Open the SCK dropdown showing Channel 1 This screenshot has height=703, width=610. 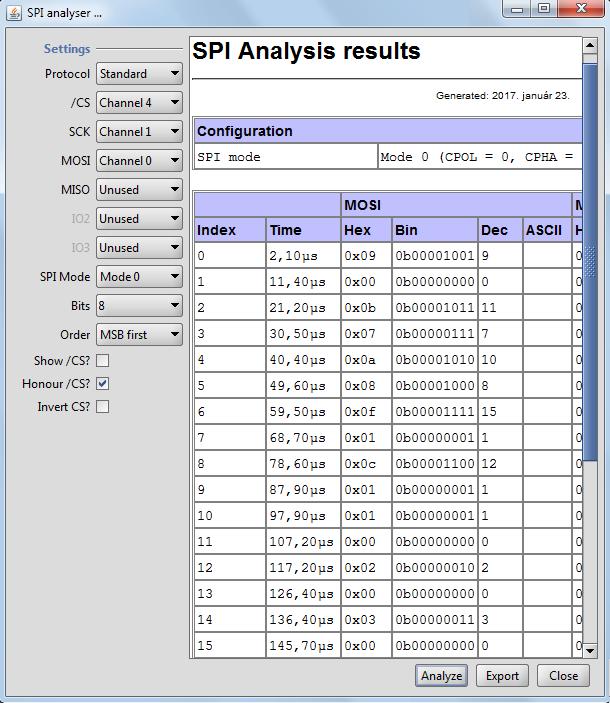(139, 131)
